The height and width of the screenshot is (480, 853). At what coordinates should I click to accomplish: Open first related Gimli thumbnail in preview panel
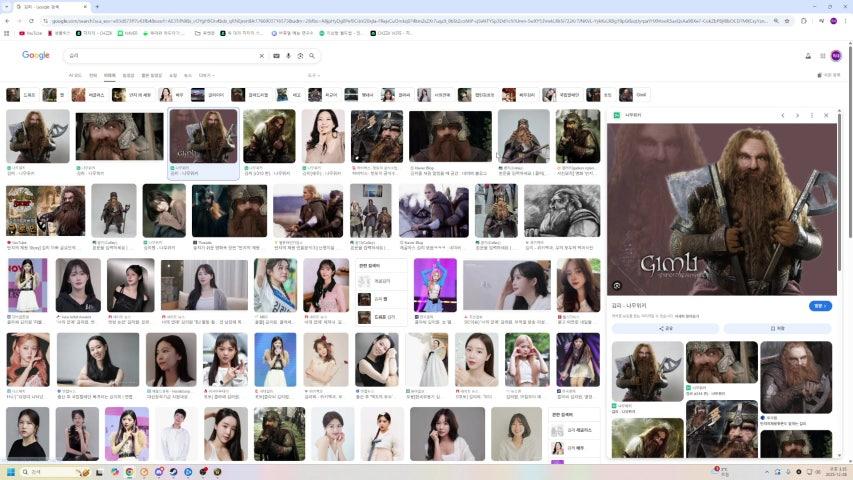[647, 372]
